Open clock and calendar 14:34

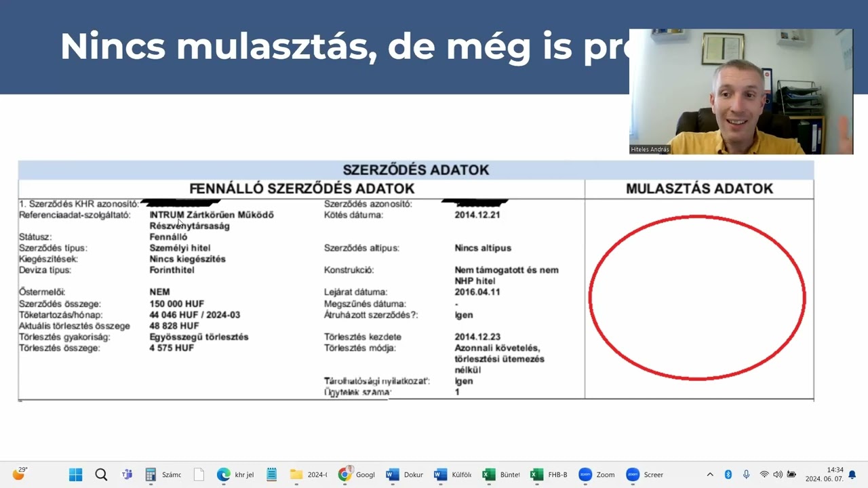(824, 474)
